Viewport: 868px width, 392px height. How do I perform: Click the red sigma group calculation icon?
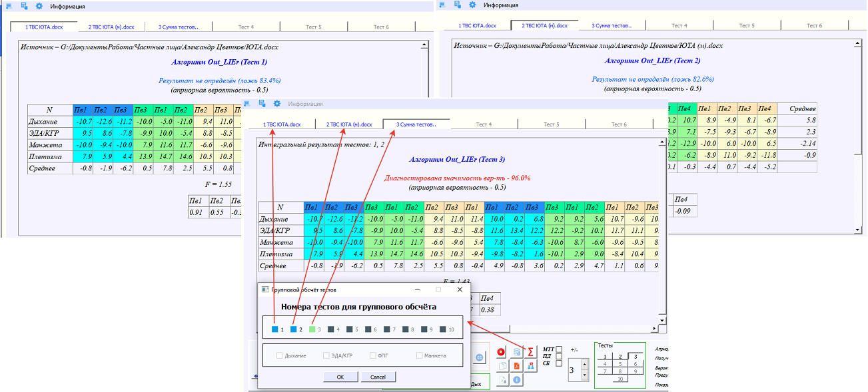pyautogui.click(x=530, y=351)
